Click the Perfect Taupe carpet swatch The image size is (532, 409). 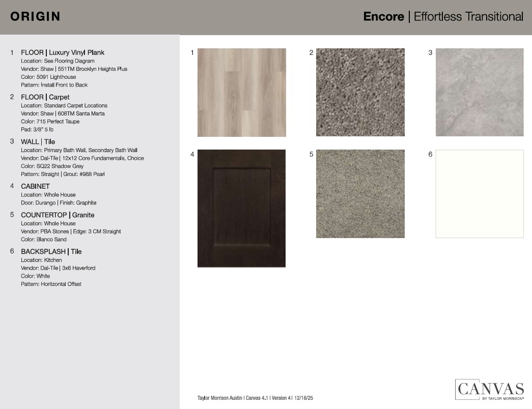pos(360,92)
